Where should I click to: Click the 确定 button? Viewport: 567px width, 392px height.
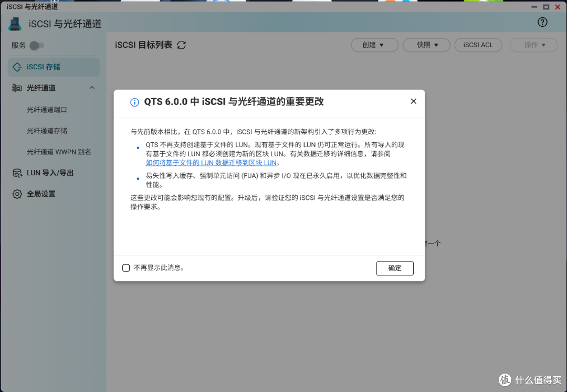pos(394,268)
